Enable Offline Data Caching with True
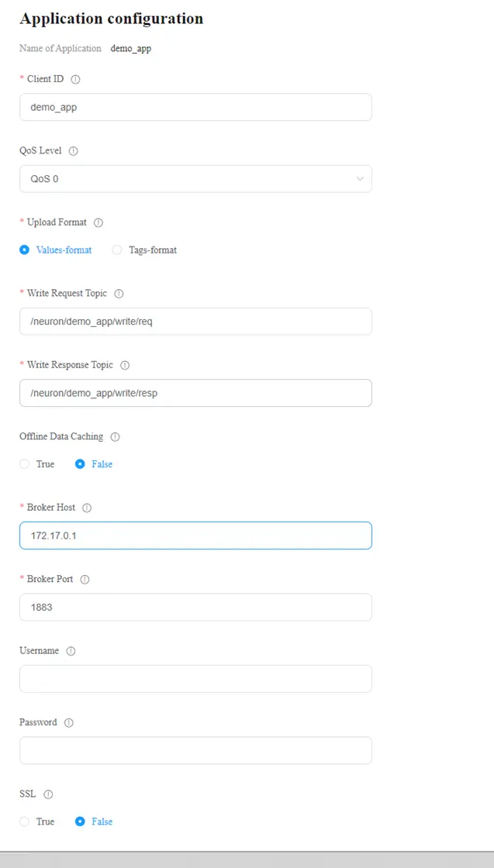Screen dimensions: 494x868 [25, 464]
